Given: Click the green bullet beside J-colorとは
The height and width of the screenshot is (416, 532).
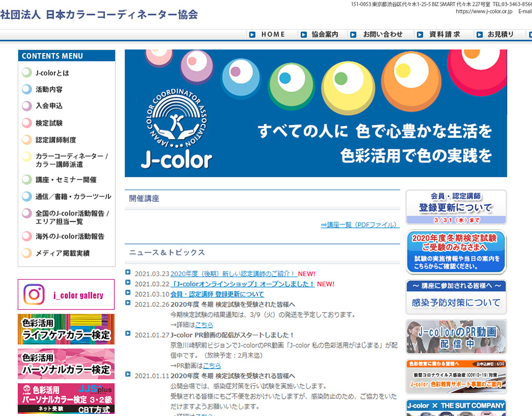Looking at the screenshot, I should [x=27, y=73].
